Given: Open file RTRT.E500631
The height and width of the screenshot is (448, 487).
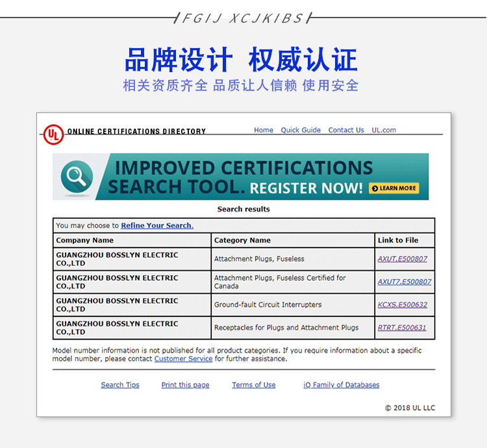Looking at the screenshot, I should 402,327.
